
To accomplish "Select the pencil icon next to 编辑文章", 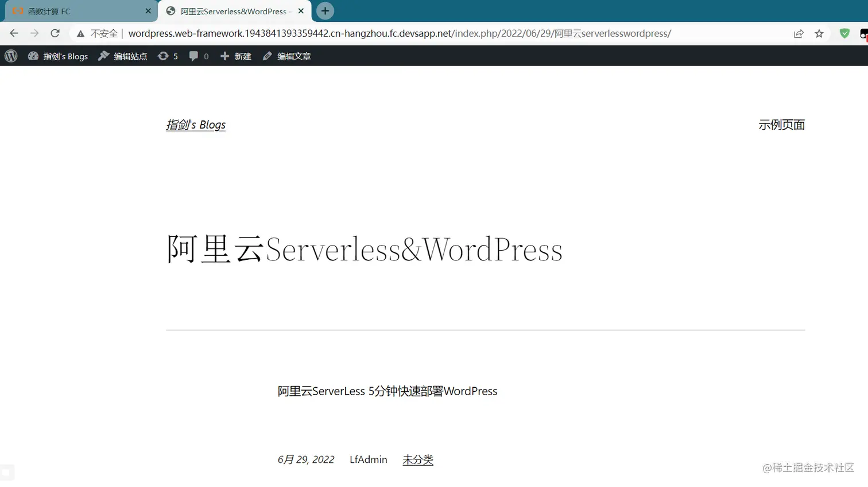I will pyautogui.click(x=266, y=56).
